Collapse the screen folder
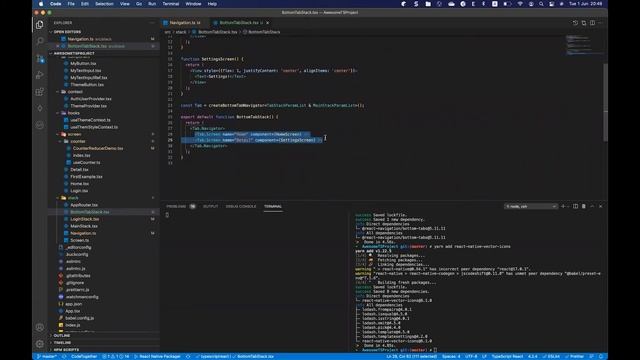Image resolution: width=640 pixels, height=360 pixels. pos(74,134)
